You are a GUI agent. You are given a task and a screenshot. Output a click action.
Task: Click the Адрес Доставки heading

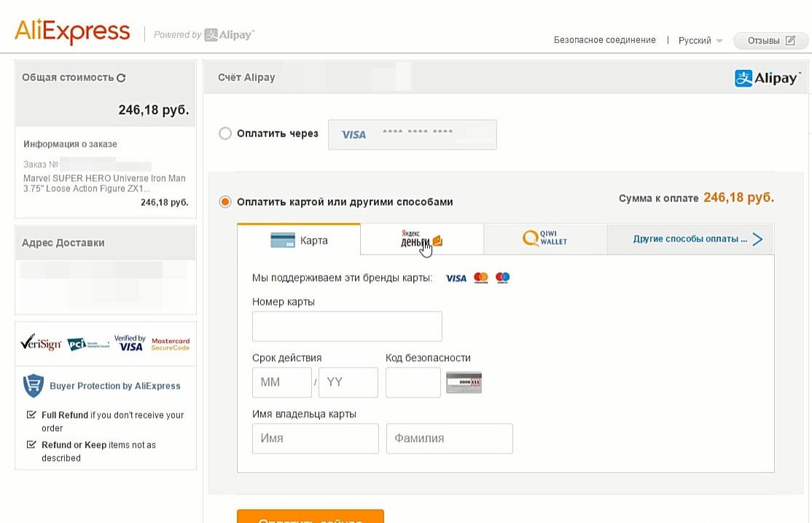63,243
